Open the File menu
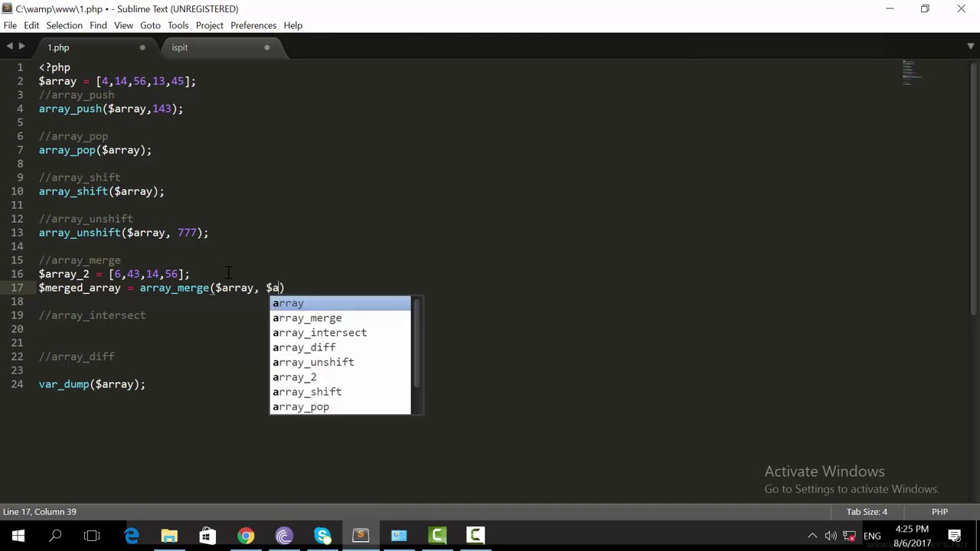 click(x=10, y=25)
